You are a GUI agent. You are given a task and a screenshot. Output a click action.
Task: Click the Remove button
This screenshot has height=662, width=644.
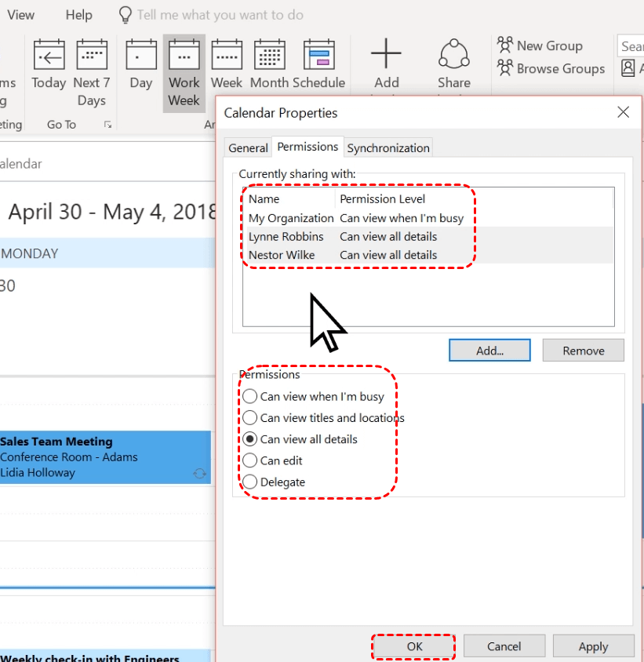pyautogui.click(x=583, y=351)
